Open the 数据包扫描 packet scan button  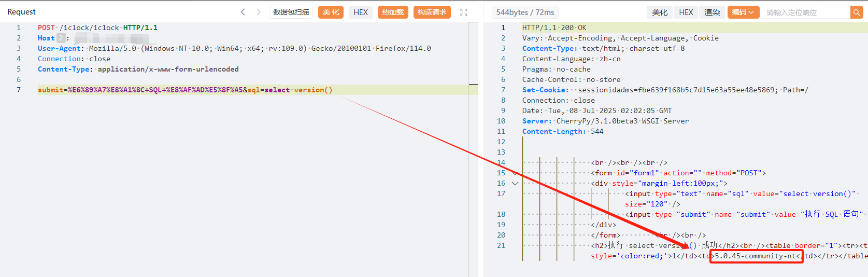click(x=291, y=12)
